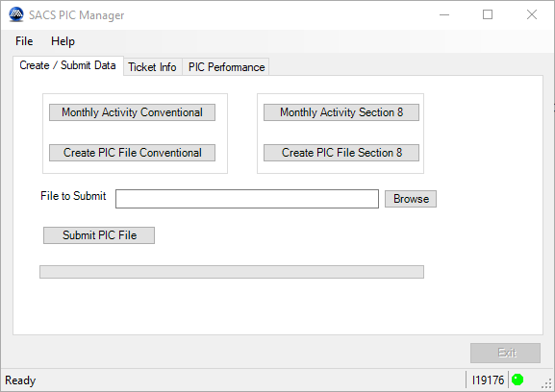The width and height of the screenshot is (555, 392).
Task: Minimize the SACS PIC Manager window
Action: tap(444, 14)
